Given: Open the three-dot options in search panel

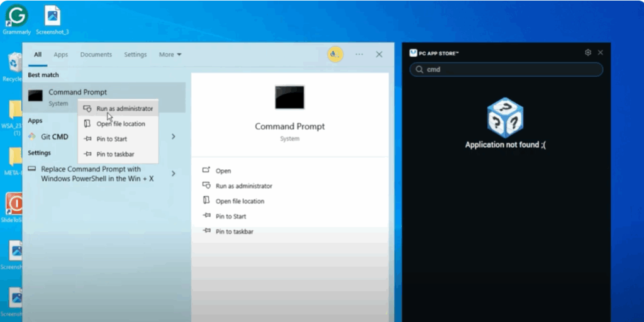Looking at the screenshot, I should [359, 54].
